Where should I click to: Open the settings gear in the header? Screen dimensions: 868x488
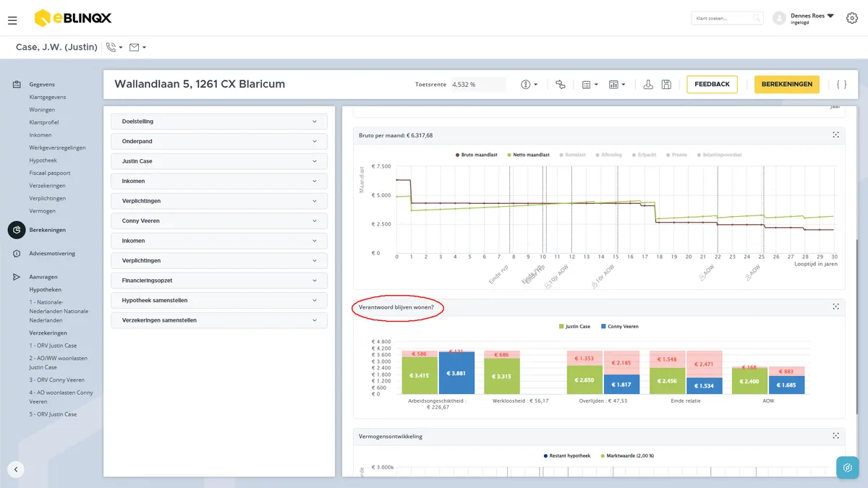click(x=851, y=19)
